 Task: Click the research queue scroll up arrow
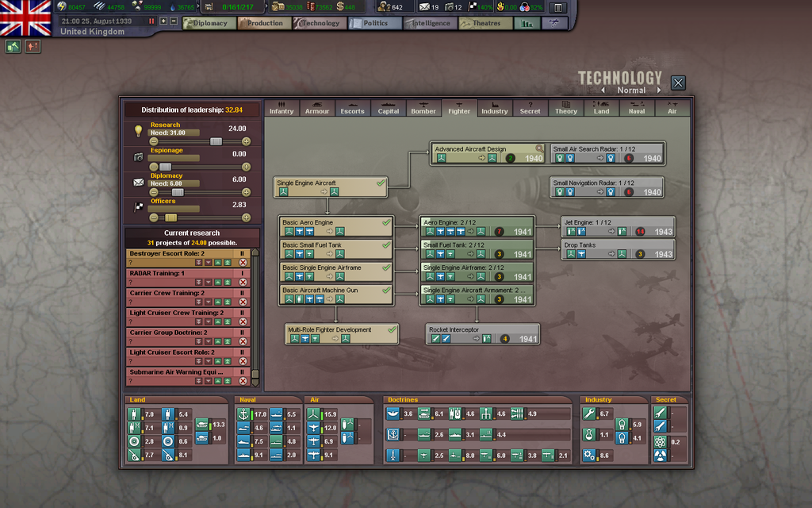pyautogui.click(x=255, y=252)
